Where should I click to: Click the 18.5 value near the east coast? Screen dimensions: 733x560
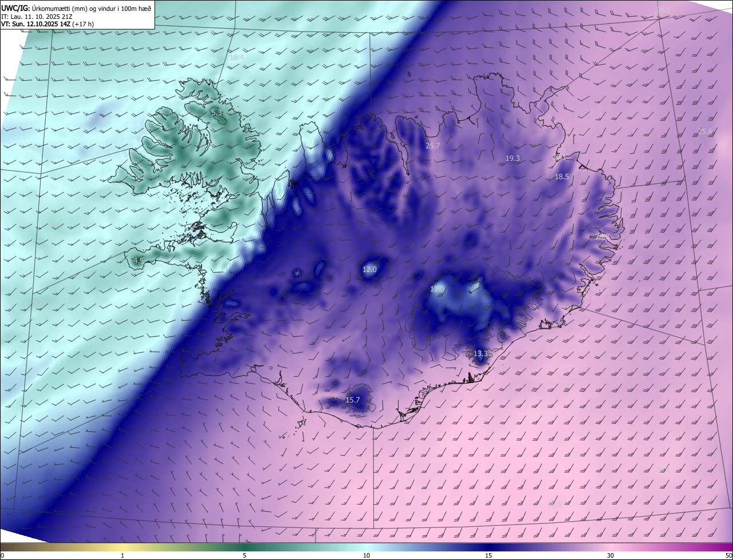[x=562, y=177]
